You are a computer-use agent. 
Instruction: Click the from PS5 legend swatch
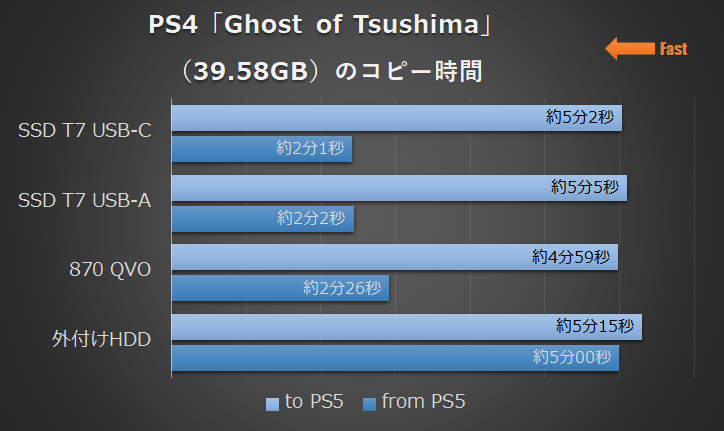coord(369,404)
